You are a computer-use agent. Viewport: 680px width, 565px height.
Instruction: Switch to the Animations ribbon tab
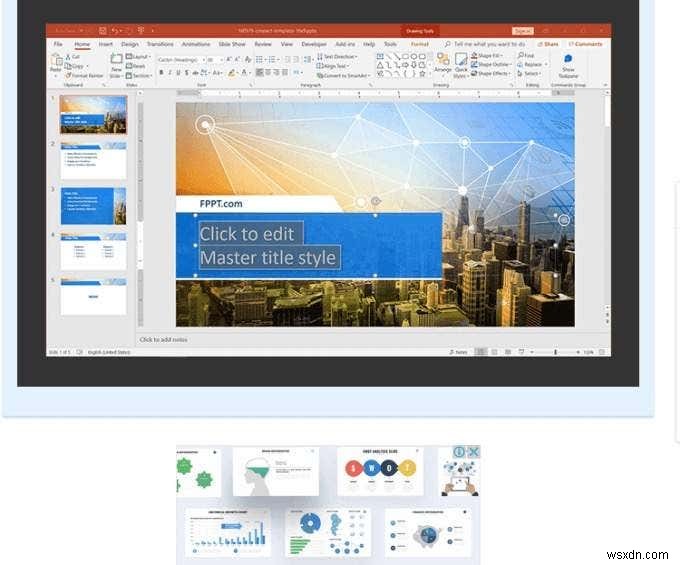tap(196, 44)
